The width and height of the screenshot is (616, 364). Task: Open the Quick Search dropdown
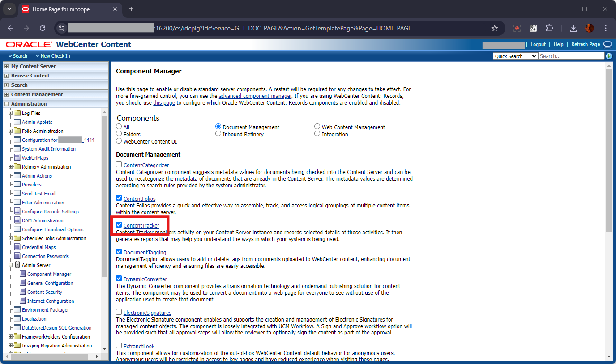click(515, 56)
